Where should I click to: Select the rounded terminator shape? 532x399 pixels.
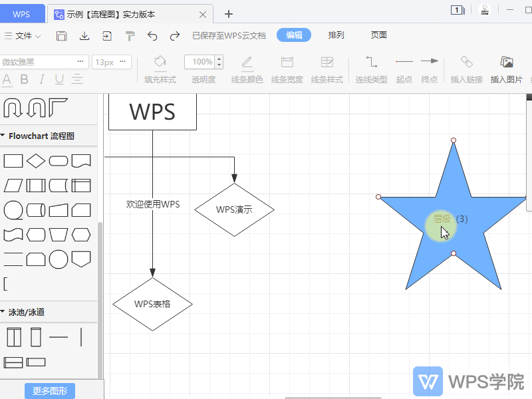point(59,161)
